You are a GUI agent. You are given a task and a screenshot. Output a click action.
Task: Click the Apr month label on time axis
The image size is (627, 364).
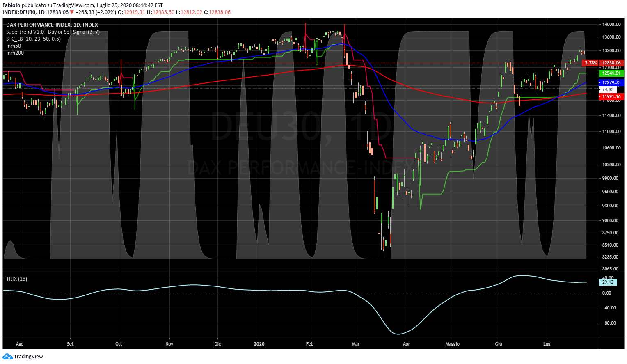pos(406,344)
